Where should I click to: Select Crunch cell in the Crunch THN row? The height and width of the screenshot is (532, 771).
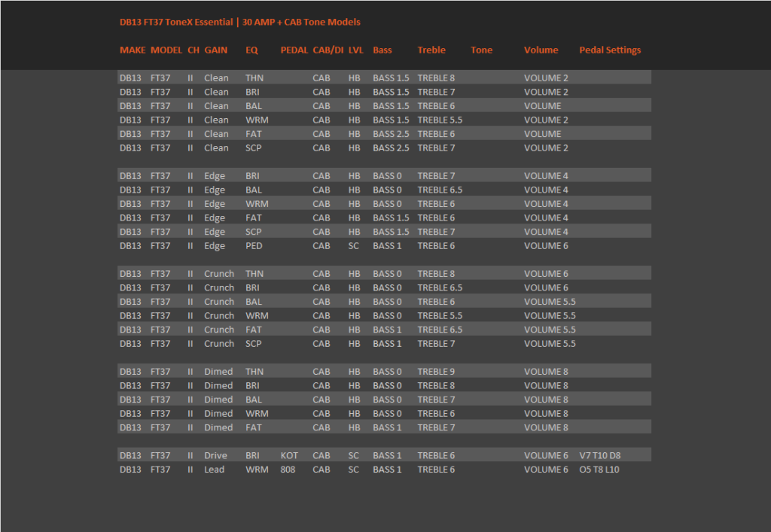point(219,274)
